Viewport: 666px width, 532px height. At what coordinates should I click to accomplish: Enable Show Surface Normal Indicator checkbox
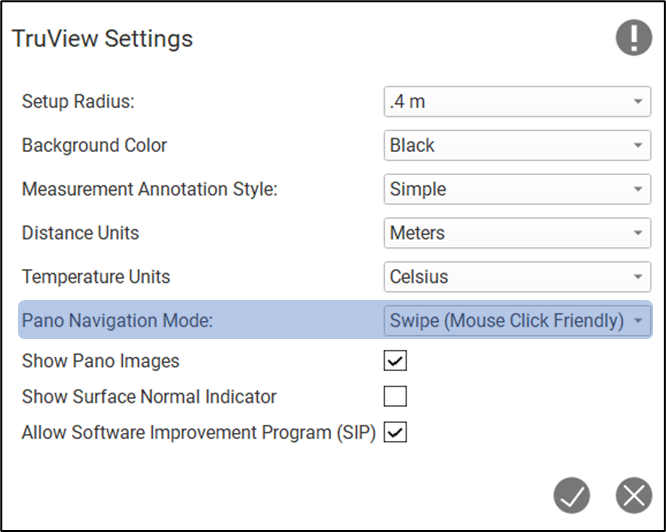396,397
